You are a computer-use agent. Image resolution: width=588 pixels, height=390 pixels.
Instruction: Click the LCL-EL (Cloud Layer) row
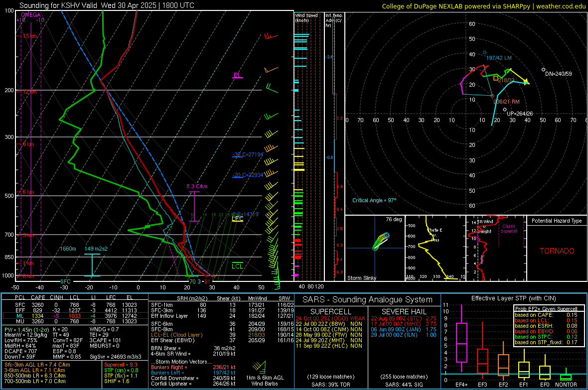222,335
